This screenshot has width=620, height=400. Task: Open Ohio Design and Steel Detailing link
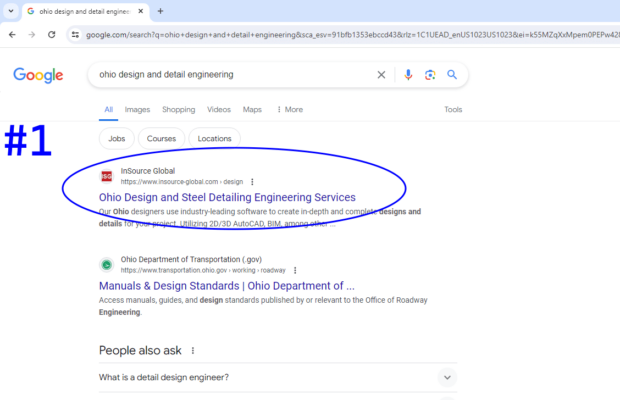tap(227, 197)
